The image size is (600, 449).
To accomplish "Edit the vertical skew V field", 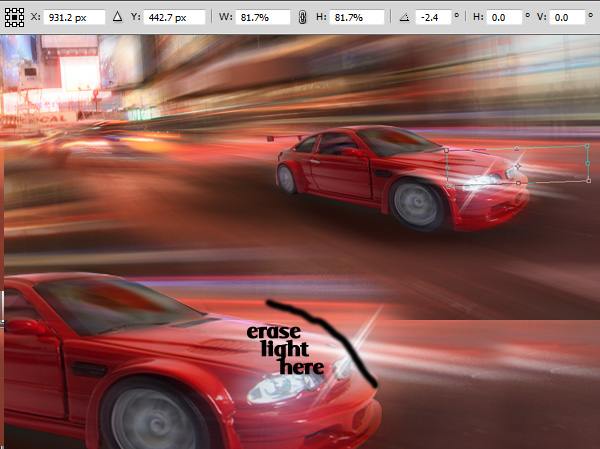I will (x=567, y=18).
